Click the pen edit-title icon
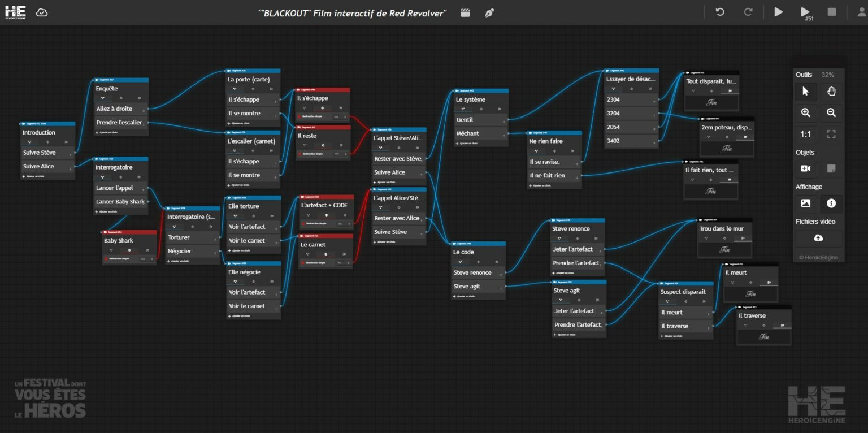The image size is (868, 433). pyautogui.click(x=489, y=12)
